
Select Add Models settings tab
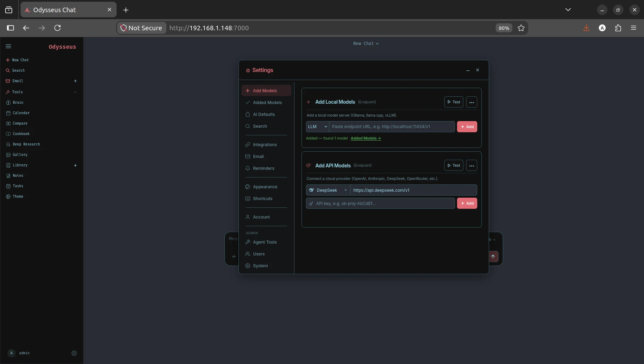[266, 90]
